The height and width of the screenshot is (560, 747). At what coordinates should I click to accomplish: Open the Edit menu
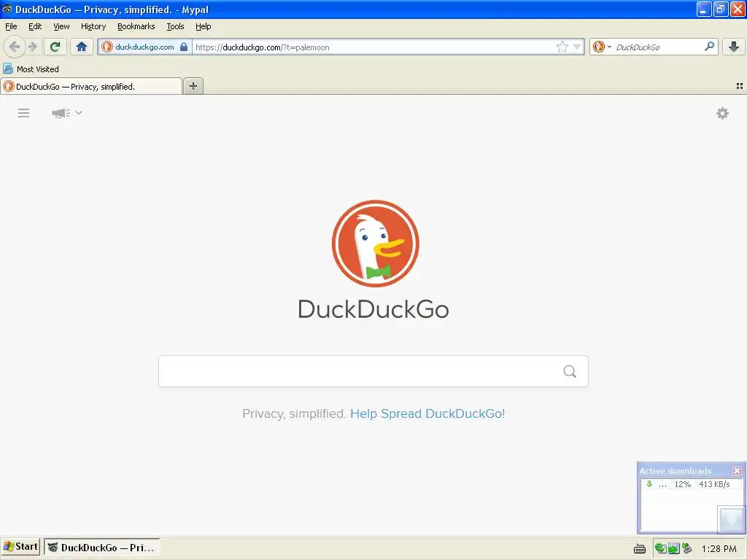tap(35, 26)
